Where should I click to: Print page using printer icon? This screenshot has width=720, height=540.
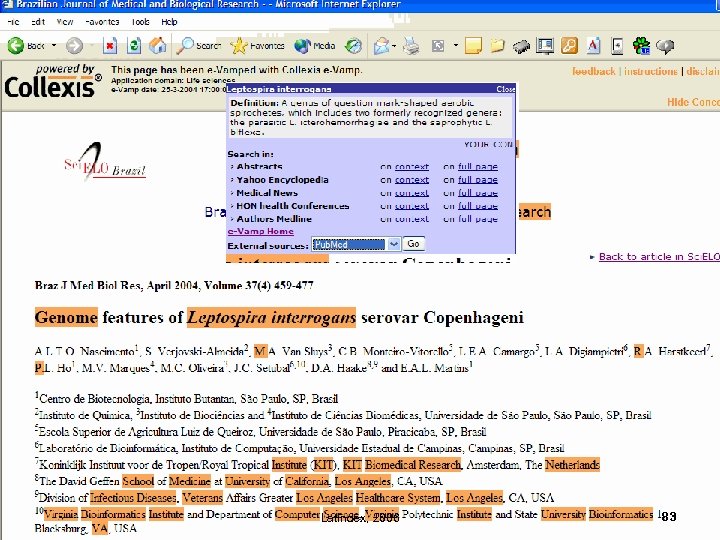(x=411, y=46)
